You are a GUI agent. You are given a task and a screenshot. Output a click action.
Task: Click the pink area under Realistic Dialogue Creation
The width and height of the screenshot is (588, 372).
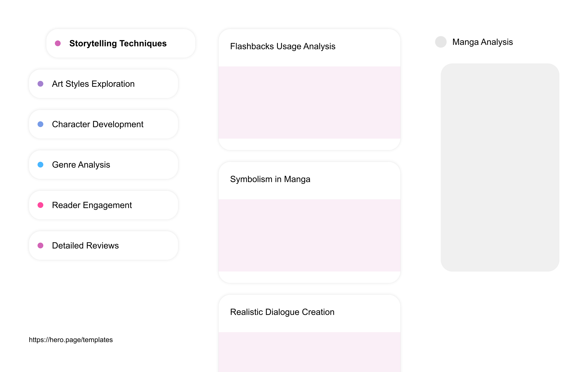(309, 352)
